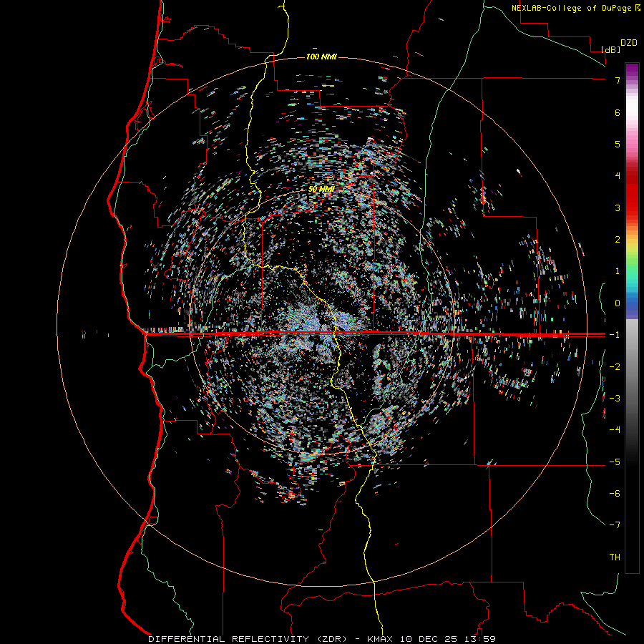Click the positive 5 color scale tick
This screenshot has height=644, width=644.
point(618,144)
